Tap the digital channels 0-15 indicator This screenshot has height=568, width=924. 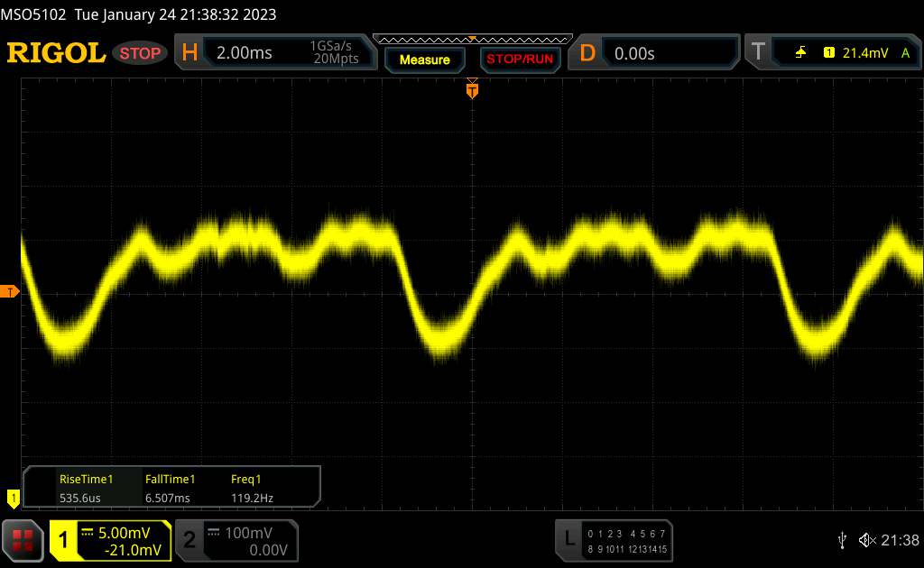[627, 542]
